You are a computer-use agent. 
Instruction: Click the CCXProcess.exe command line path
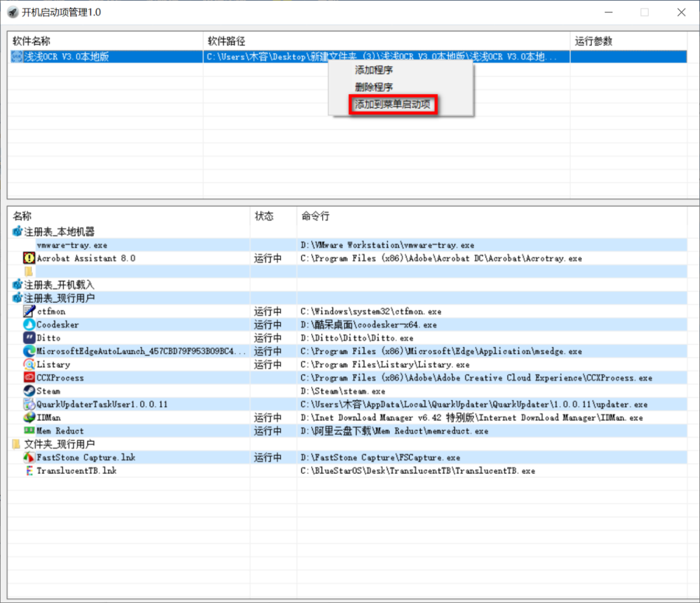[x=476, y=378]
